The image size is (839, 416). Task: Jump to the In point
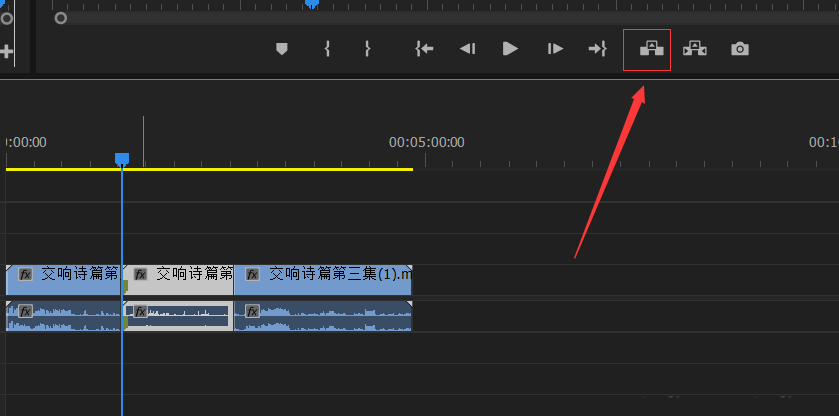click(x=425, y=49)
